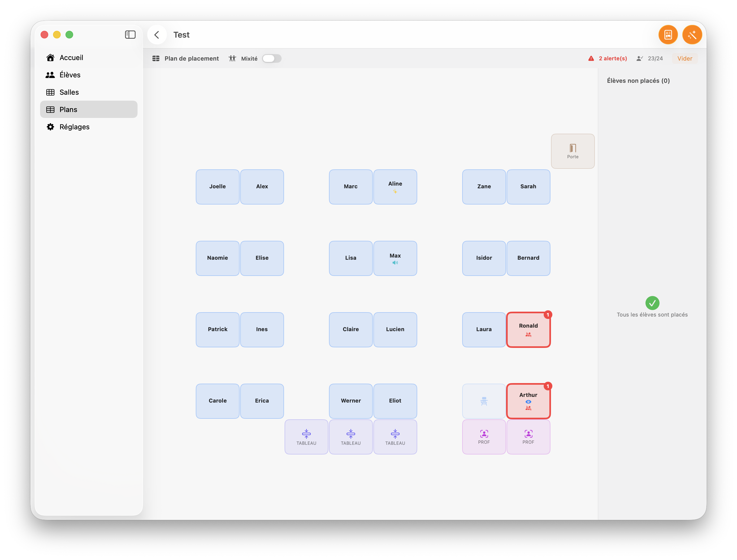
Task: Select the rightmost TABLEAU tile
Action: pyautogui.click(x=395, y=437)
